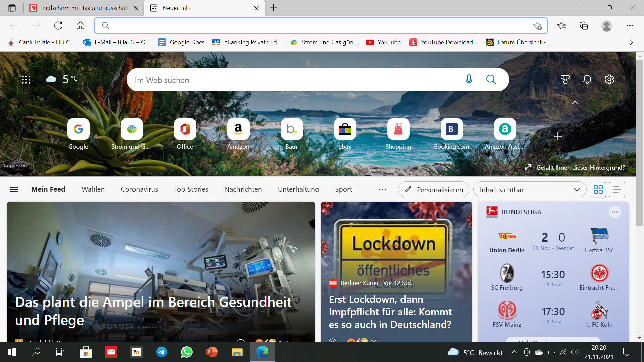Click the microphone voice search icon
This screenshot has height=362, width=644.
pyautogui.click(x=469, y=80)
